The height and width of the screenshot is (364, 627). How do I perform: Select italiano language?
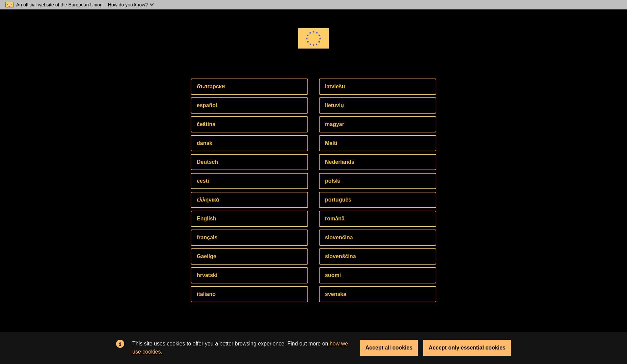pyautogui.click(x=249, y=294)
